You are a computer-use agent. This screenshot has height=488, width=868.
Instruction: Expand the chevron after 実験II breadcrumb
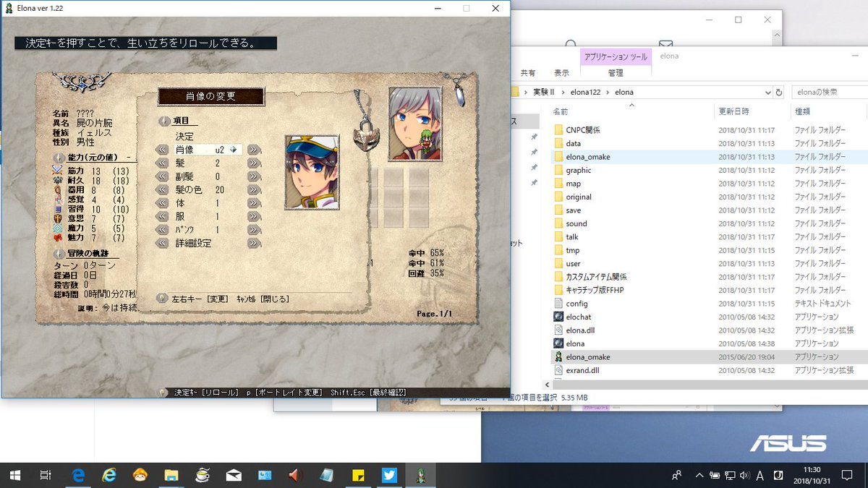562,93
